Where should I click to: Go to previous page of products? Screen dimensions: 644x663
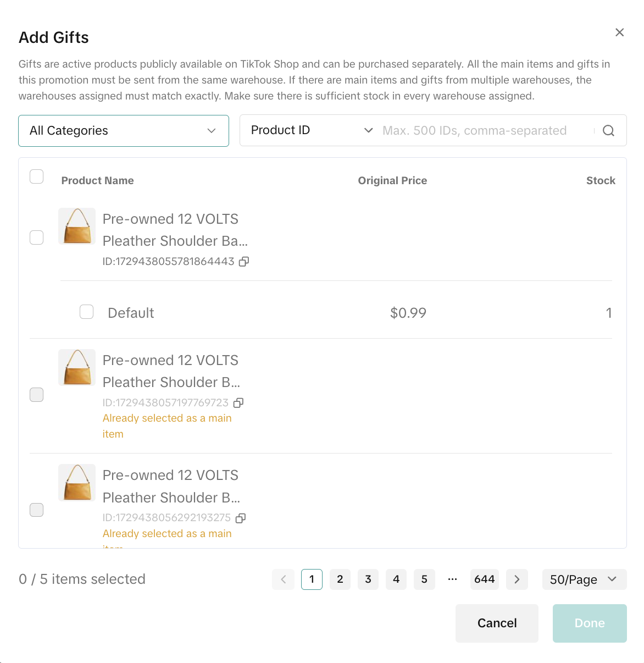point(284,579)
